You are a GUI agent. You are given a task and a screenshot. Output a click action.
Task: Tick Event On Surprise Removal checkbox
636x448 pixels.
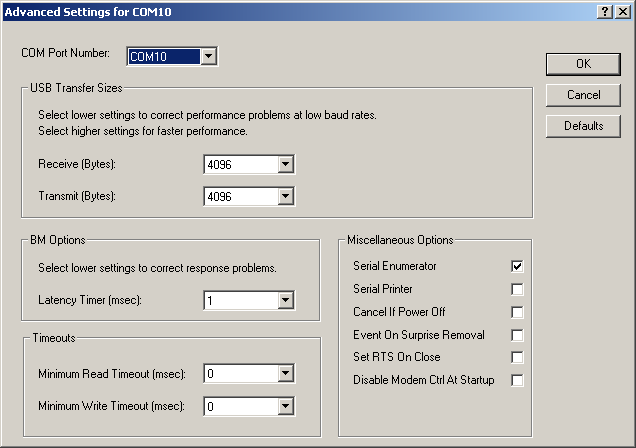(x=517, y=335)
